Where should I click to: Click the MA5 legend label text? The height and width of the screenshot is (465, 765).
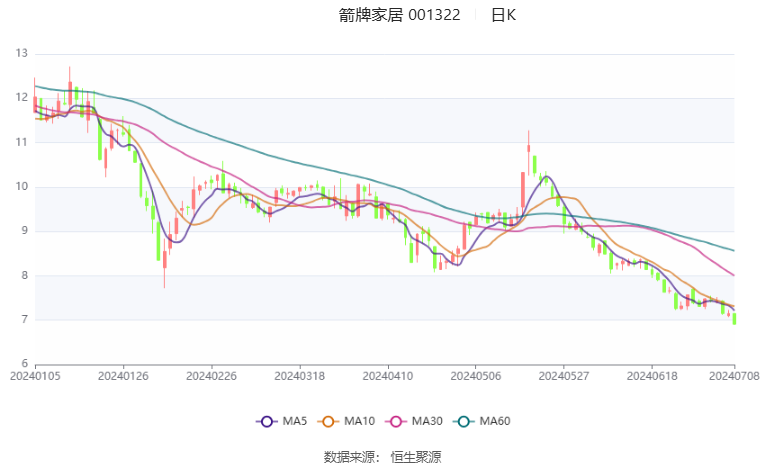(x=295, y=421)
